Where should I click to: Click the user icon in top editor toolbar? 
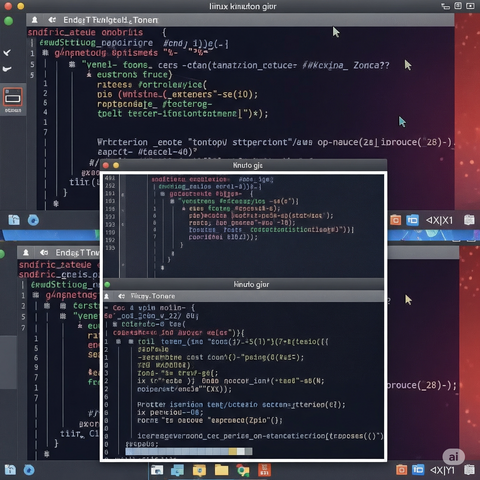(34, 20)
